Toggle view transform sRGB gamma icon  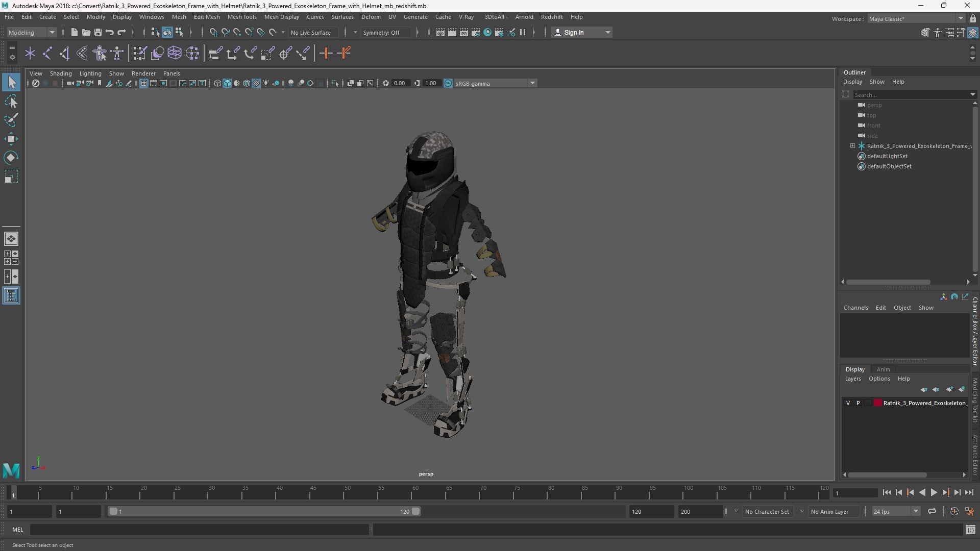[x=448, y=83]
